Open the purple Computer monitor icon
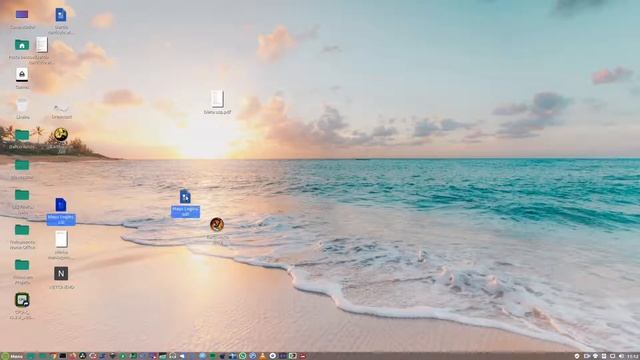 pyautogui.click(x=22, y=15)
